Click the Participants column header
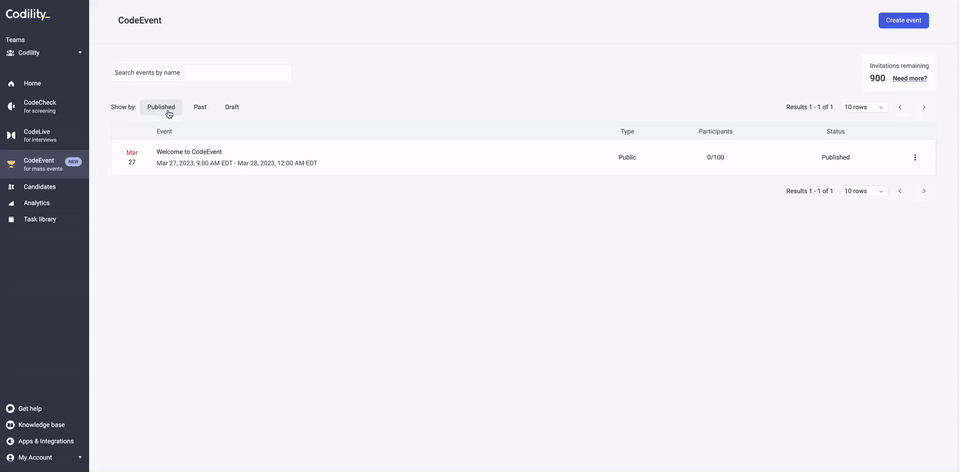Image resolution: width=960 pixels, height=472 pixels. (715, 131)
